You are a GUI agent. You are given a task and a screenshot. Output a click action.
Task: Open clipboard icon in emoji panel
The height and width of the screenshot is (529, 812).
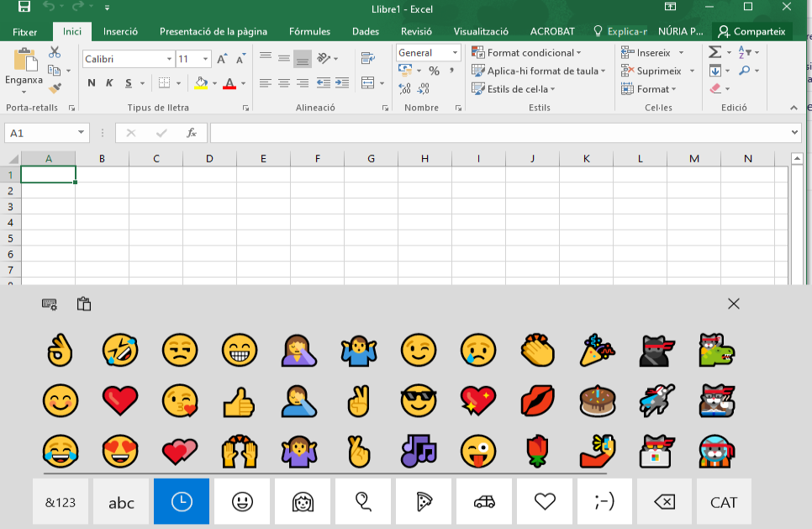pyautogui.click(x=83, y=304)
